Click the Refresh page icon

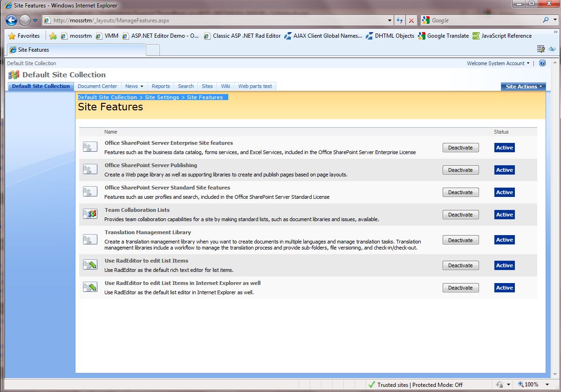[400, 20]
